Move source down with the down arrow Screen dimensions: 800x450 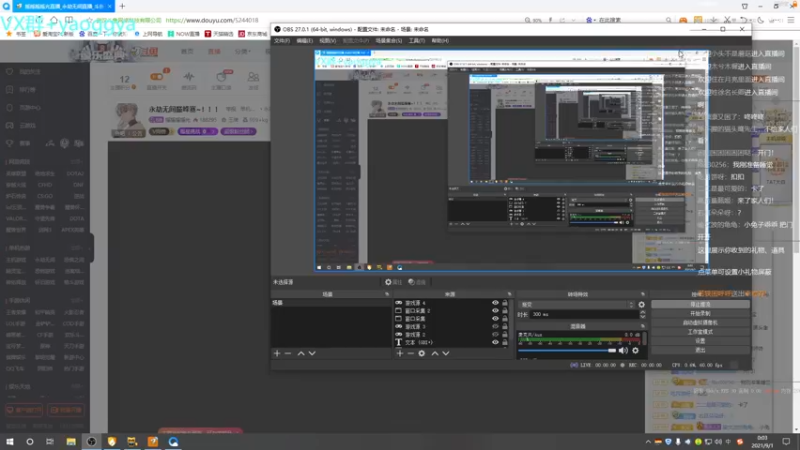pyautogui.click(x=446, y=353)
